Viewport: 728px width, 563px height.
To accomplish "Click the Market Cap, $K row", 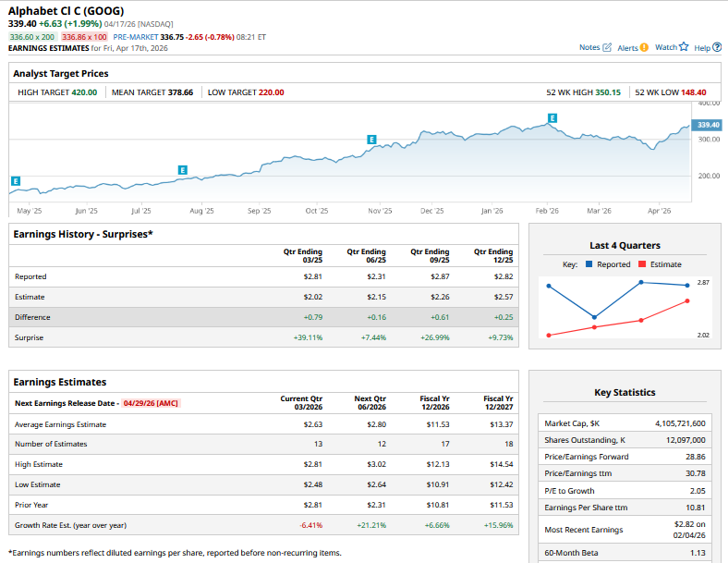I will click(x=625, y=423).
